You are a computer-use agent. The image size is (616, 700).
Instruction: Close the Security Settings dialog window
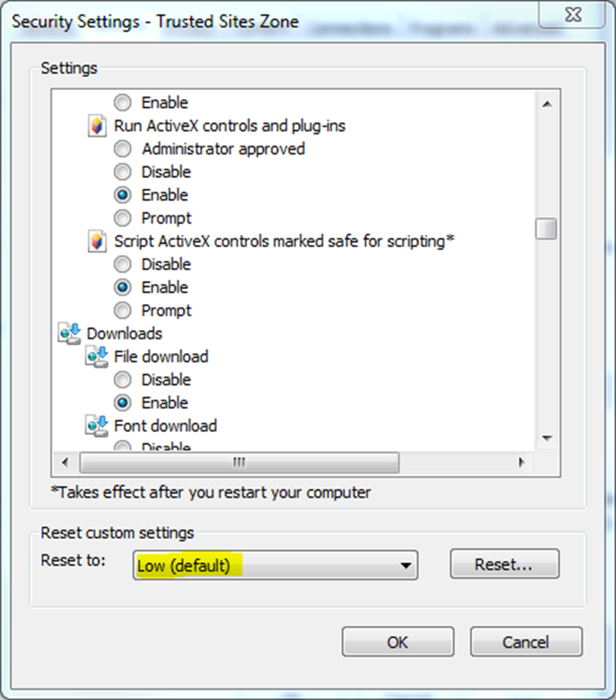tap(570, 14)
